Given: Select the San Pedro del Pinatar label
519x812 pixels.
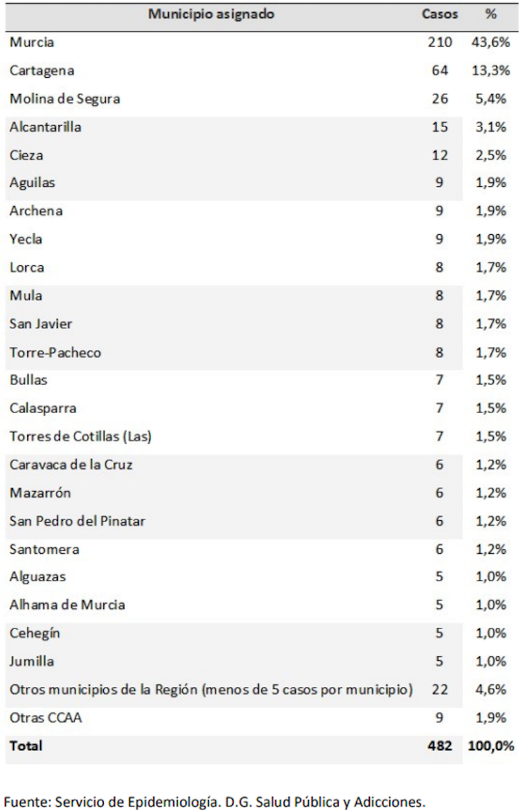Looking at the screenshot, I should click(x=77, y=521).
